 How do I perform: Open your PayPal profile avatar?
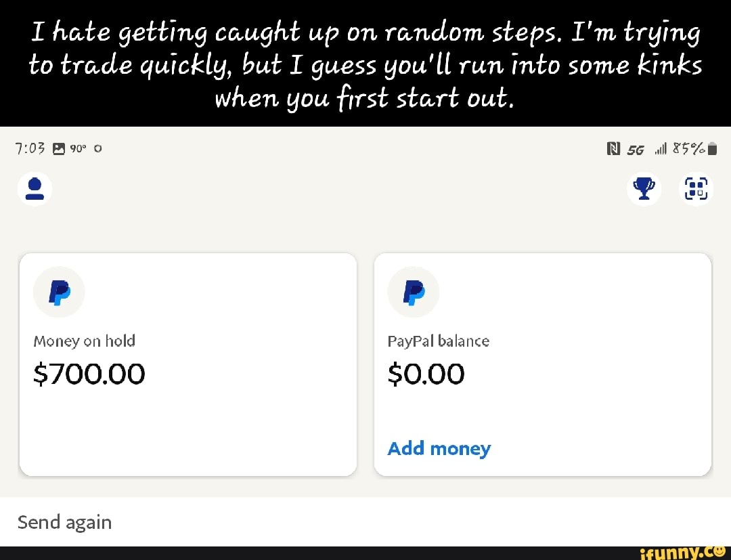[x=35, y=189]
